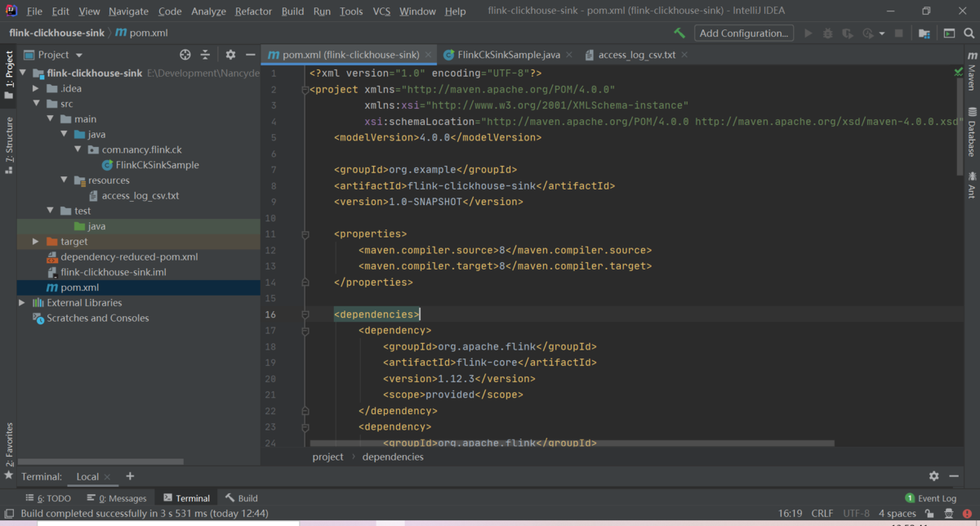This screenshot has width=980, height=526.
Task: Open the Analyze menu
Action: tap(208, 11)
